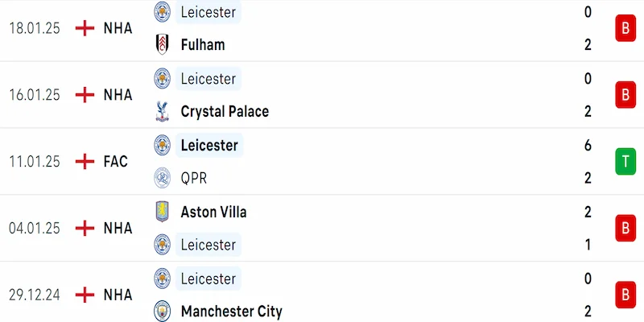Select the Aston Villa team name
This screenshot has width=644, height=322.
click(x=213, y=212)
